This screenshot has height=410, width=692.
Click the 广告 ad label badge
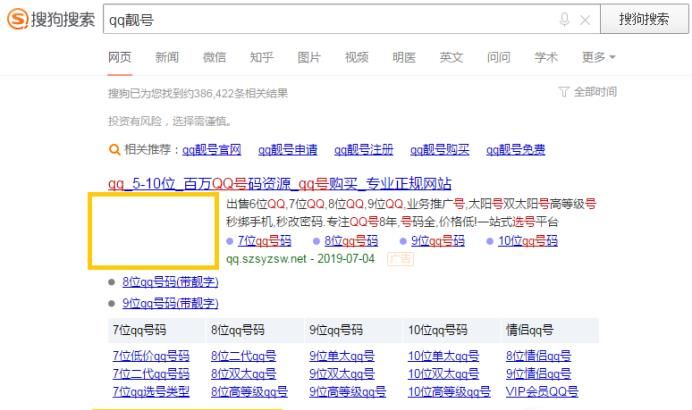(x=400, y=259)
